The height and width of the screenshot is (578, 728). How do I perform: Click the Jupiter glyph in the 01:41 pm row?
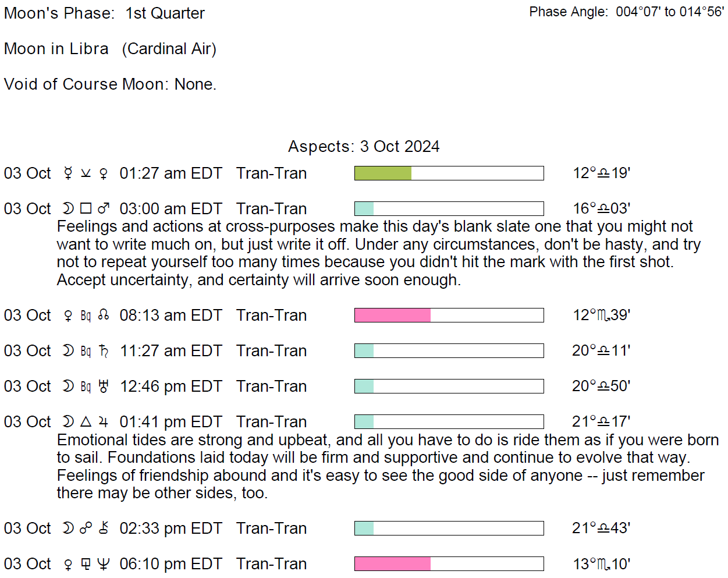pyautogui.click(x=104, y=422)
